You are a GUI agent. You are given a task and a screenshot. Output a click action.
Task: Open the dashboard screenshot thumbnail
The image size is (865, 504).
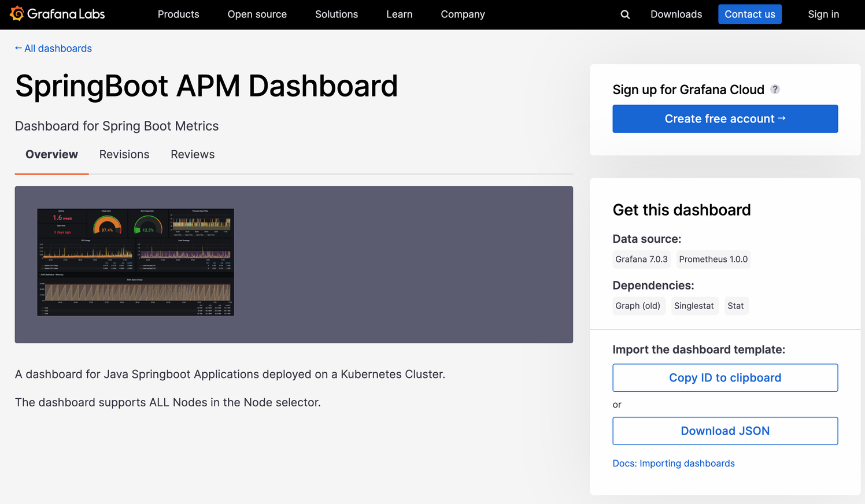click(x=135, y=262)
